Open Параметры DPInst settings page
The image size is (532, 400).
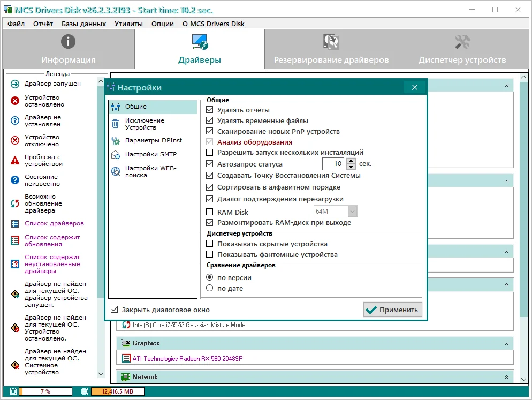pos(153,140)
